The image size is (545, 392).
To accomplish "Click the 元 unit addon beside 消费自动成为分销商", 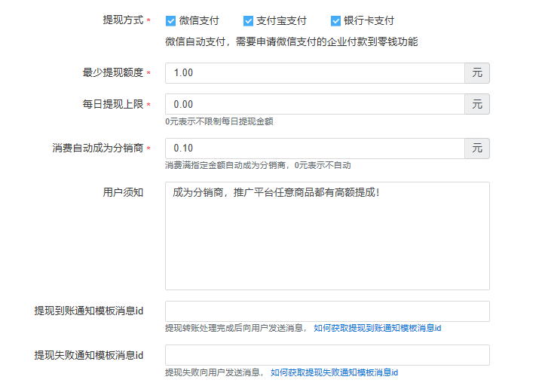I will click(x=477, y=149).
